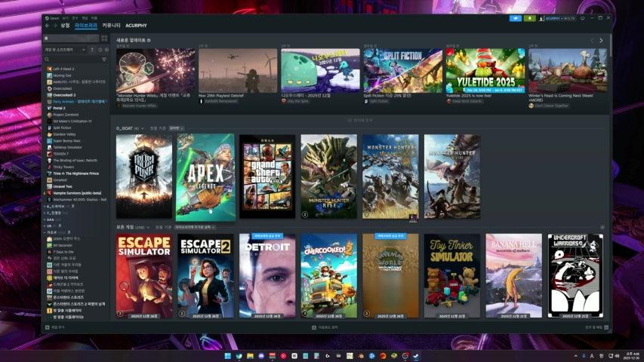
Task: Change the 모든 게임 shelf sort dropdown
Action: (195, 227)
